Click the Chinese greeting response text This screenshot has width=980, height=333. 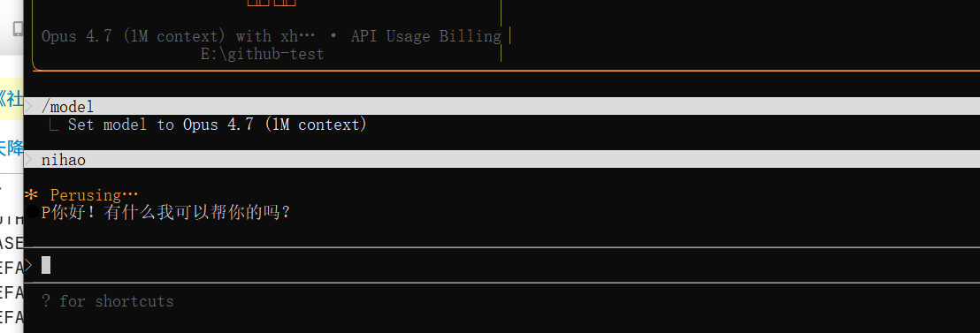172,213
